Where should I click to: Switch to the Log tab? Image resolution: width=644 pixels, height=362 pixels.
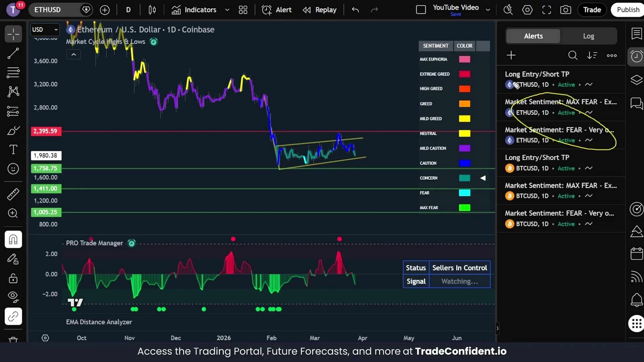click(588, 36)
